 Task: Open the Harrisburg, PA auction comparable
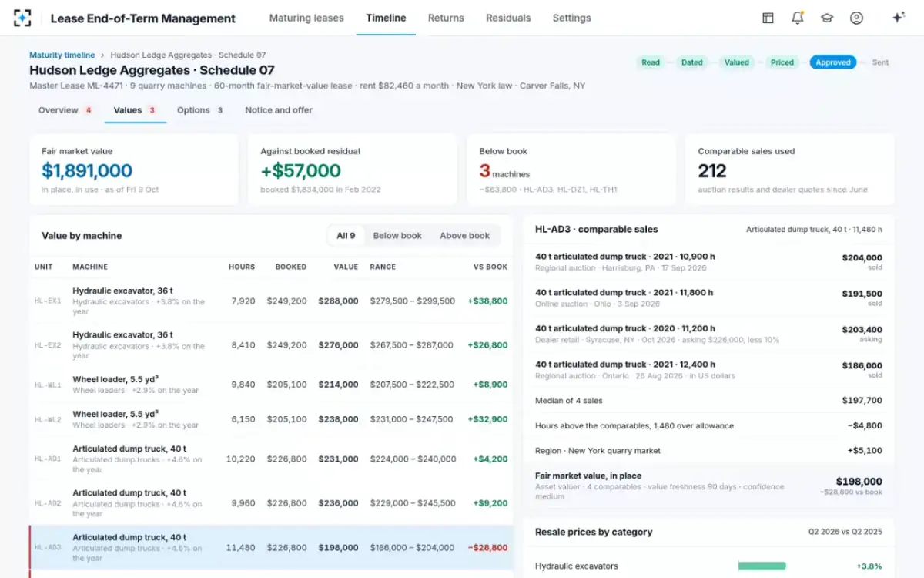pos(708,262)
